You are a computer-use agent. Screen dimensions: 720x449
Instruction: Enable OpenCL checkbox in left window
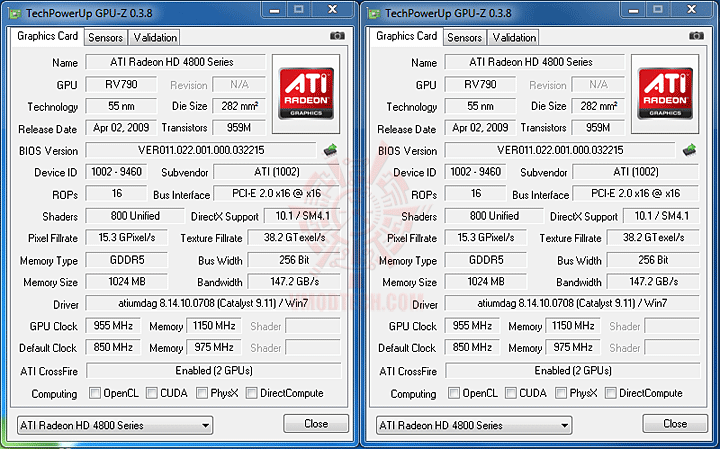pos(95,393)
